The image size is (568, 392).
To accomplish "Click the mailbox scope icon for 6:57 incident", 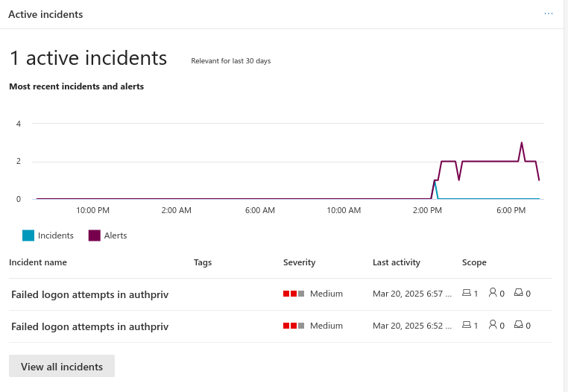I will tap(518, 294).
